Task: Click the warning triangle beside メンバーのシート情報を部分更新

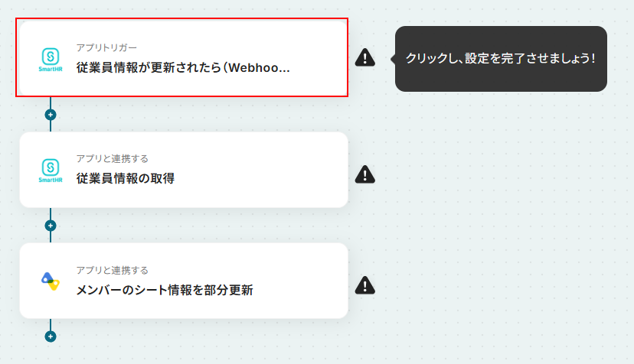Action: (x=365, y=285)
